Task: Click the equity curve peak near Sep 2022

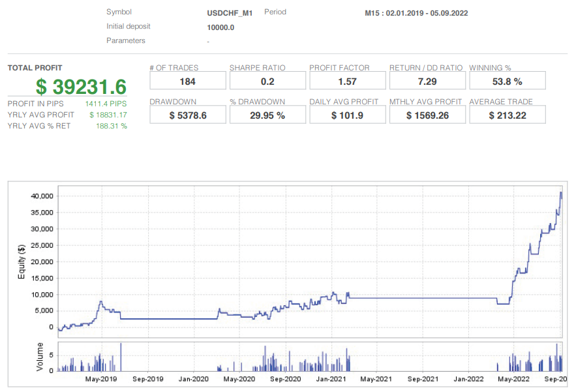Action: coord(560,194)
